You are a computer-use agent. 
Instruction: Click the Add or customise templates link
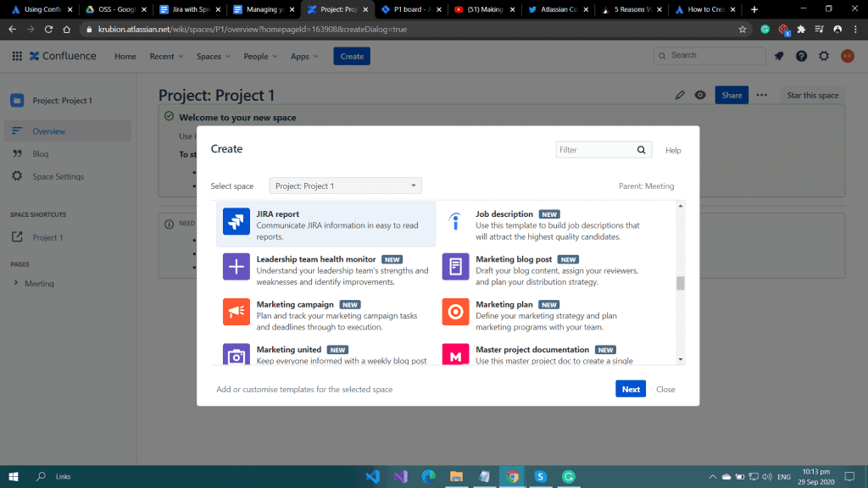click(x=304, y=390)
